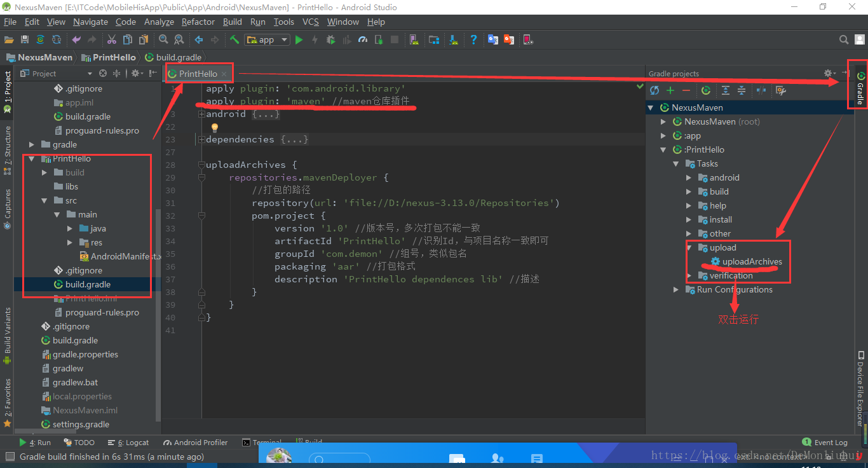
Task: Toggle the Gradle side tool window
Action: click(x=860, y=88)
